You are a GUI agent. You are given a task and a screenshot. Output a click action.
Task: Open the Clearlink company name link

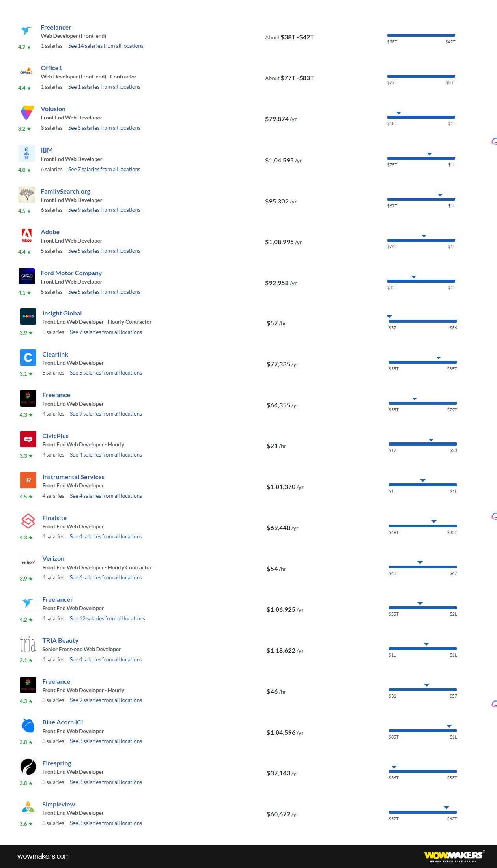(x=55, y=354)
